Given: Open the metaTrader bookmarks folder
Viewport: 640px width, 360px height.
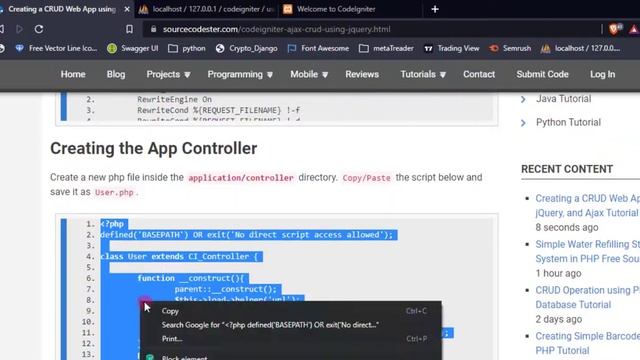Looking at the screenshot, I should point(386,48).
